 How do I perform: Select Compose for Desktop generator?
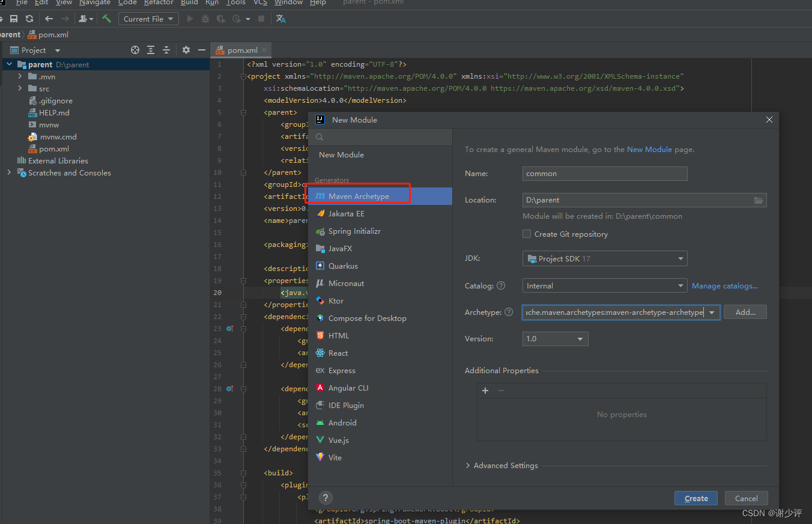[380, 318]
